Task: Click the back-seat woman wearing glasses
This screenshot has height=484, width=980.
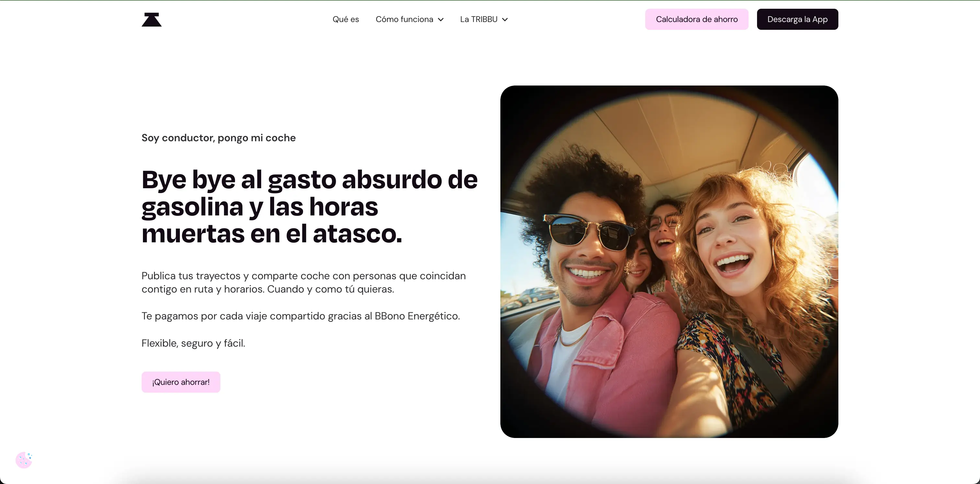Action: click(663, 228)
